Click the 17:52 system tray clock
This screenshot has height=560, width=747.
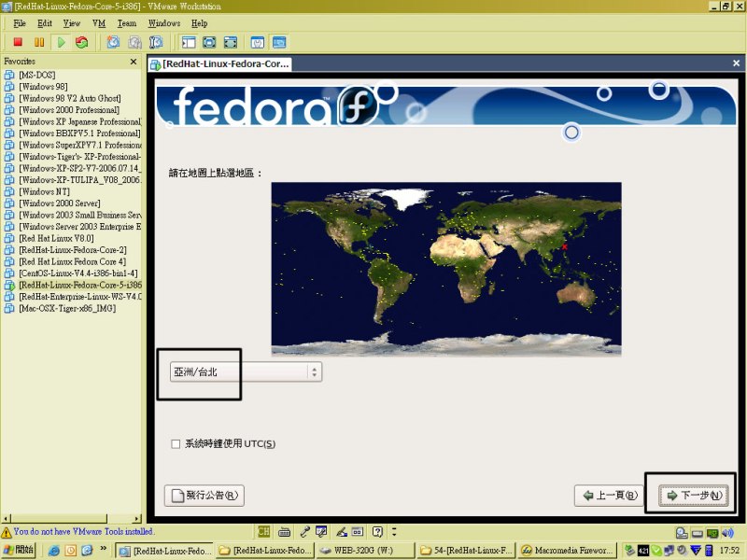click(729, 551)
